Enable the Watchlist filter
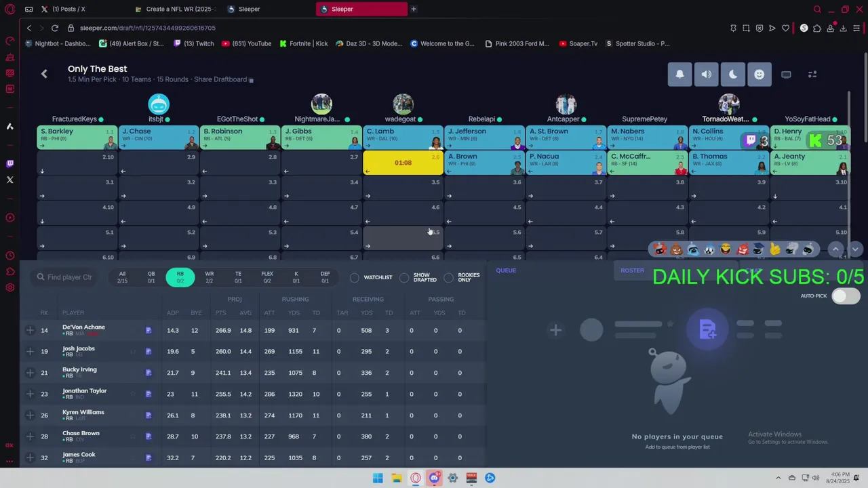The image size is (868, 488). tap(372, 278)
